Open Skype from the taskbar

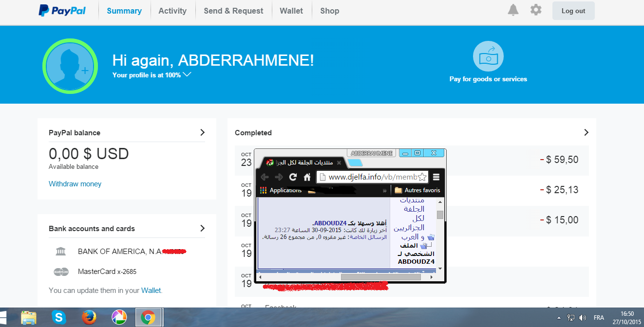pos(59,318)
